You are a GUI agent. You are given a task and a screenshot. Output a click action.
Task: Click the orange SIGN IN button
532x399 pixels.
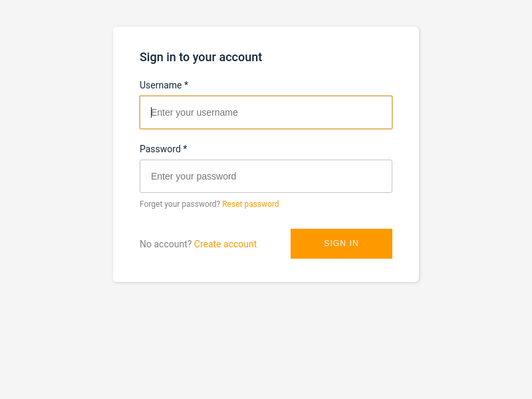point(341,243)
